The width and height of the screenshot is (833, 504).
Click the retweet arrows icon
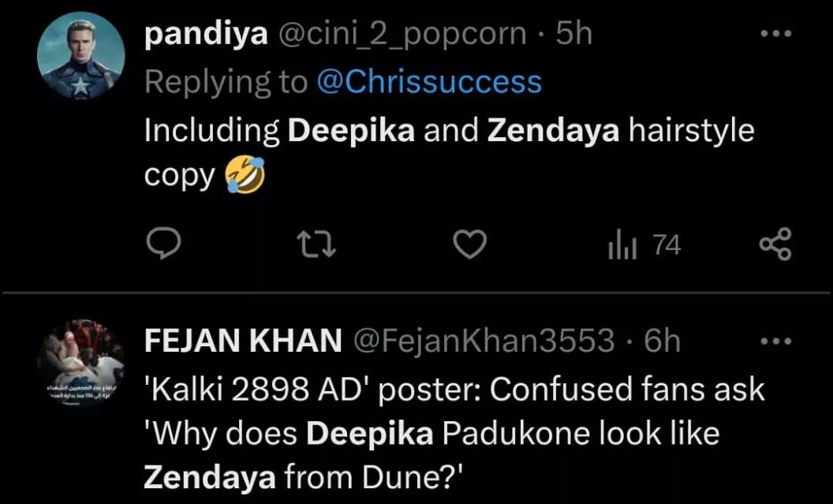pos(319,246)
